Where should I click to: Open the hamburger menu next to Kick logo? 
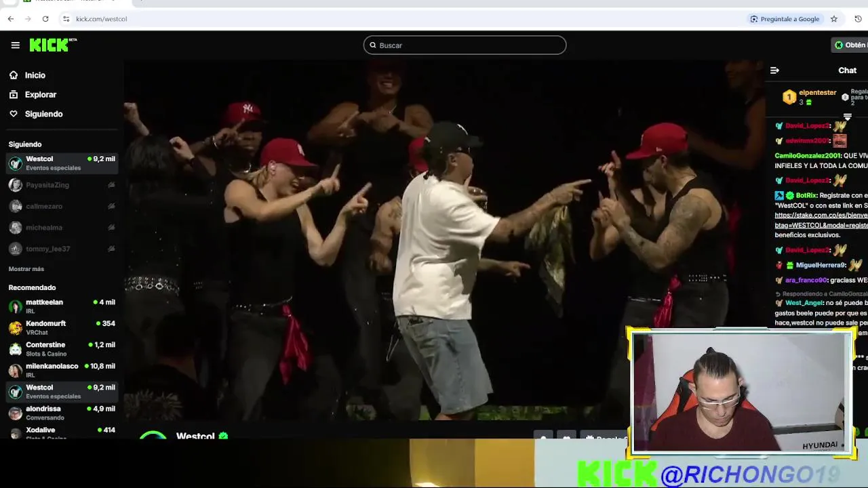[15, 45]
